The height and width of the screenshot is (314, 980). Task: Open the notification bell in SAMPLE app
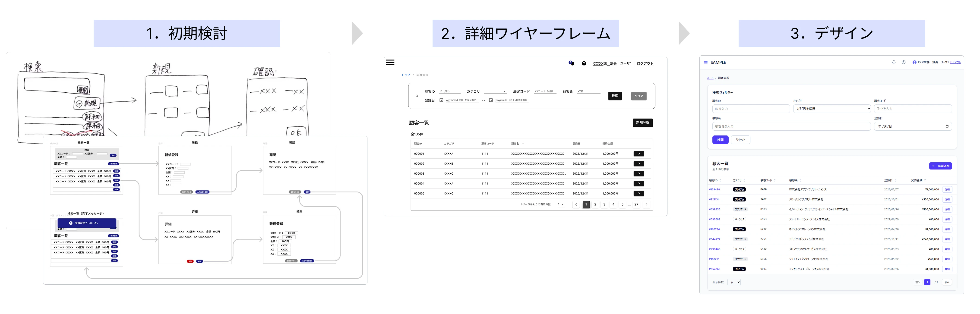tap(895, 62)
